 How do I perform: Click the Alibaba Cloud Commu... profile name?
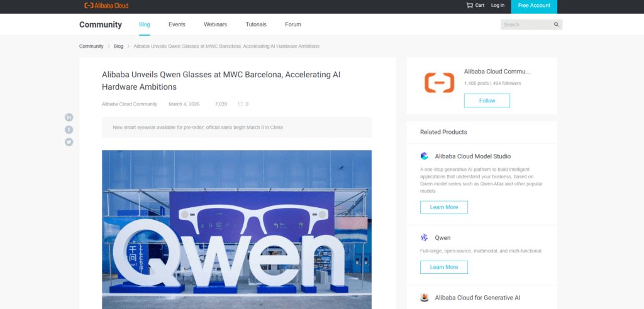pos(497,72)
